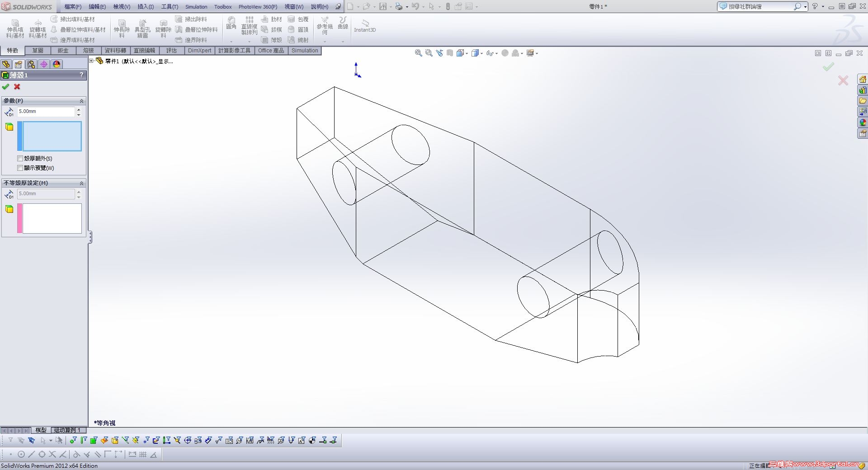Click the Print icon in the top toolbar
The width and height of the screenshot is (868, 470).
tap(399, 7)
